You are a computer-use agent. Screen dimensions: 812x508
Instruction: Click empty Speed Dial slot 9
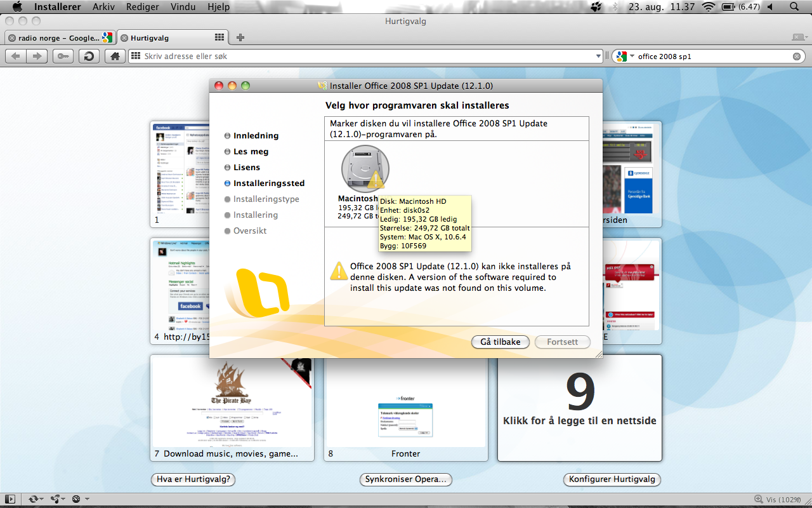[580, 408]
